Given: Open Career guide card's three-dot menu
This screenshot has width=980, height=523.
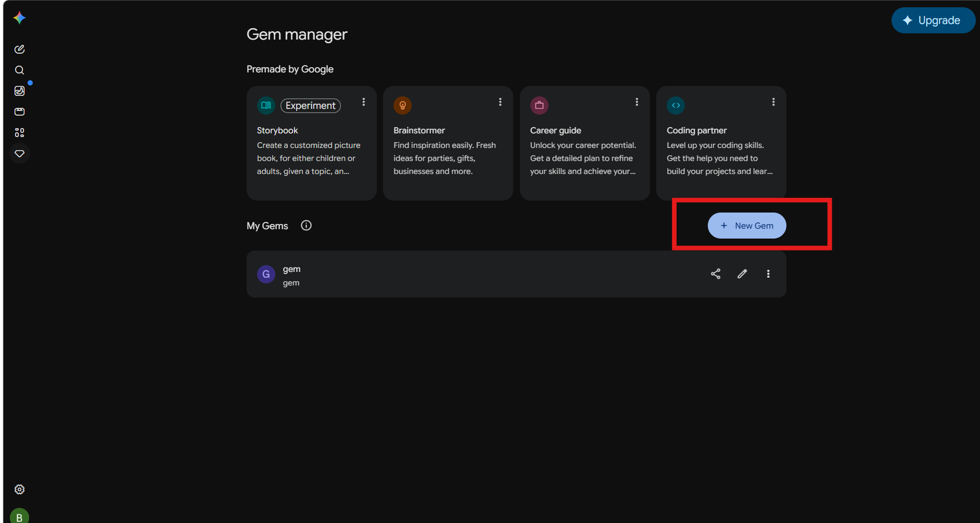Looking at the screenshot, I should (637, 102).
